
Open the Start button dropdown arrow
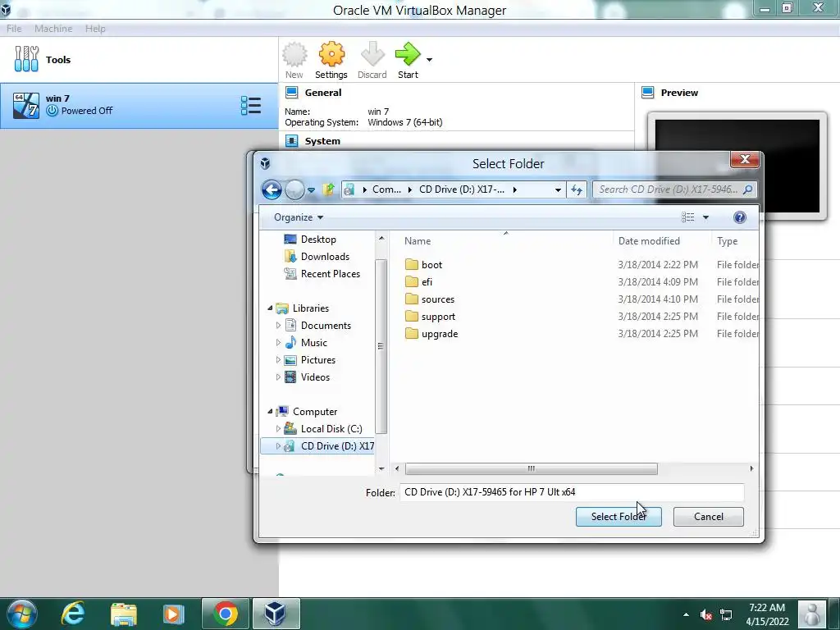click(x=429, y=59)
